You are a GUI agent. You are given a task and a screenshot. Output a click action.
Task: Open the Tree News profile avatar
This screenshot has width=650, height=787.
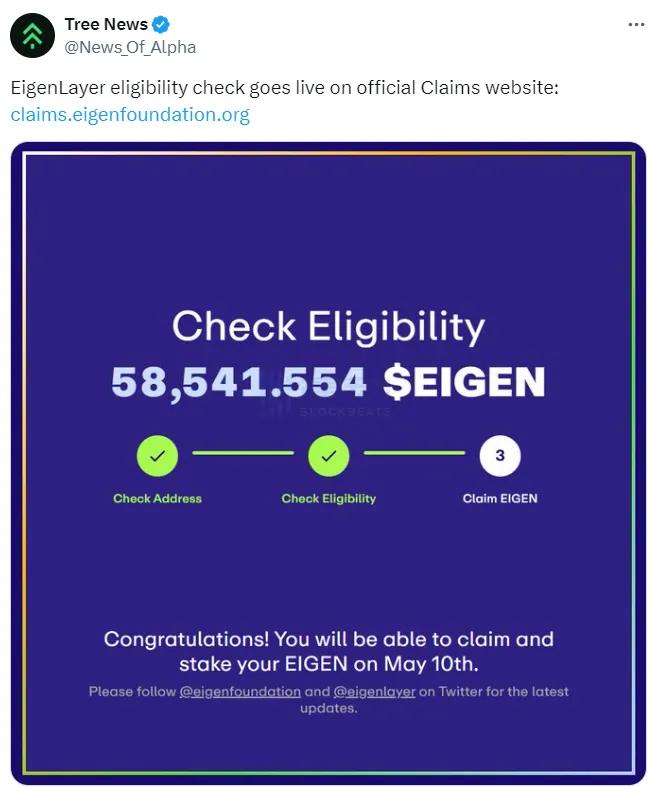coord(33,36)
